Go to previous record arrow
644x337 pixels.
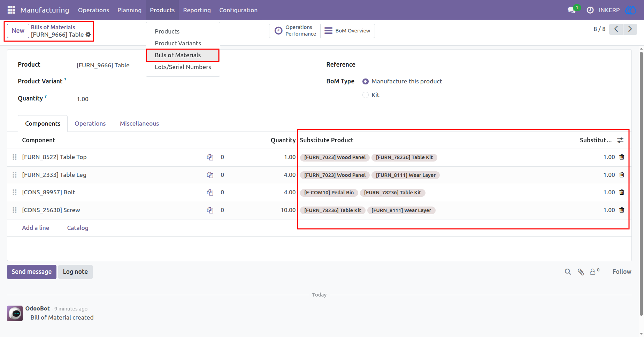click(616, 29)
